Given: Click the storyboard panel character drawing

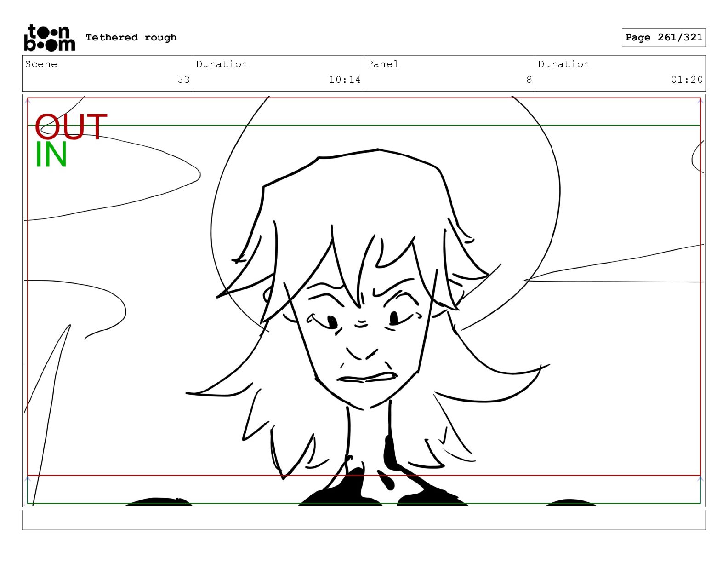Looking at the screenshot, I should [364, 300].
